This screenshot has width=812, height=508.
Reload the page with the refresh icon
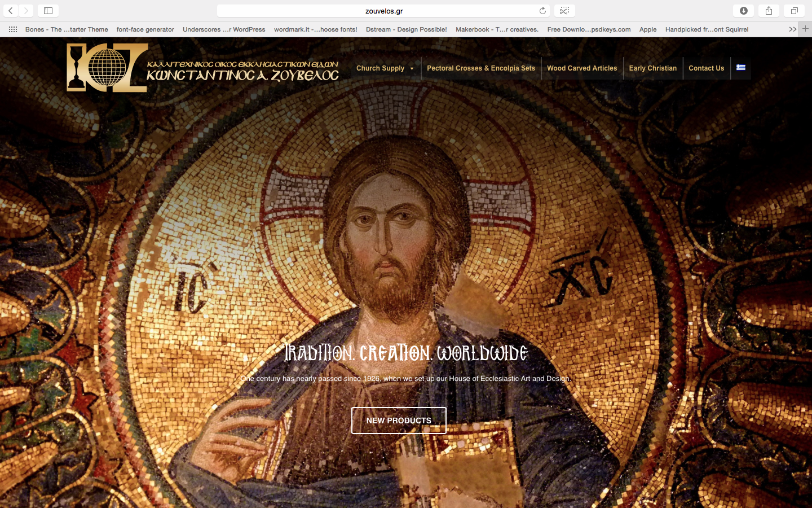tap(542, 11)
